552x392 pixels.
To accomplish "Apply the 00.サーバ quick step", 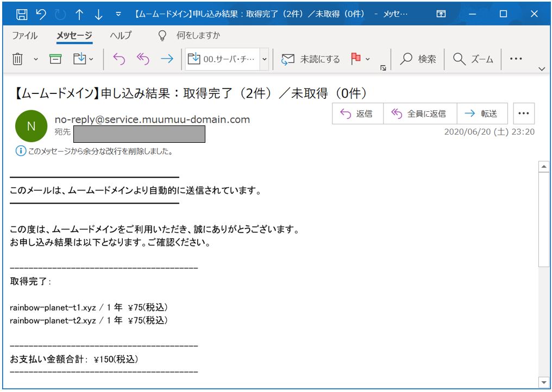I will 223,59.
